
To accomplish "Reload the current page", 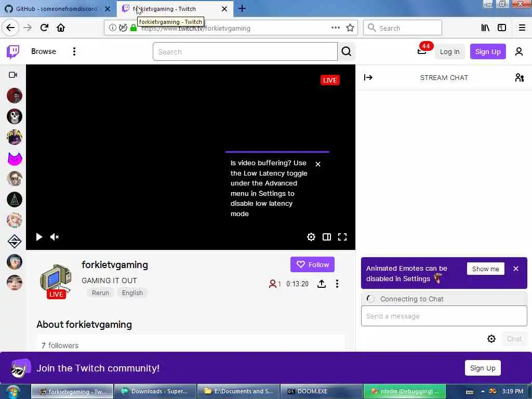I will (x=44, y=28).
